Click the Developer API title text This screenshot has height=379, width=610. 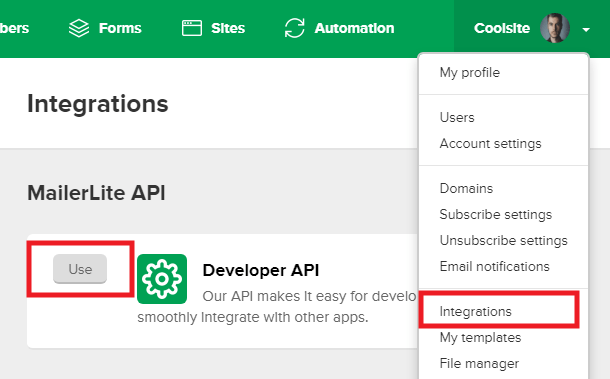pyautogui.click(x=261, y=270)
